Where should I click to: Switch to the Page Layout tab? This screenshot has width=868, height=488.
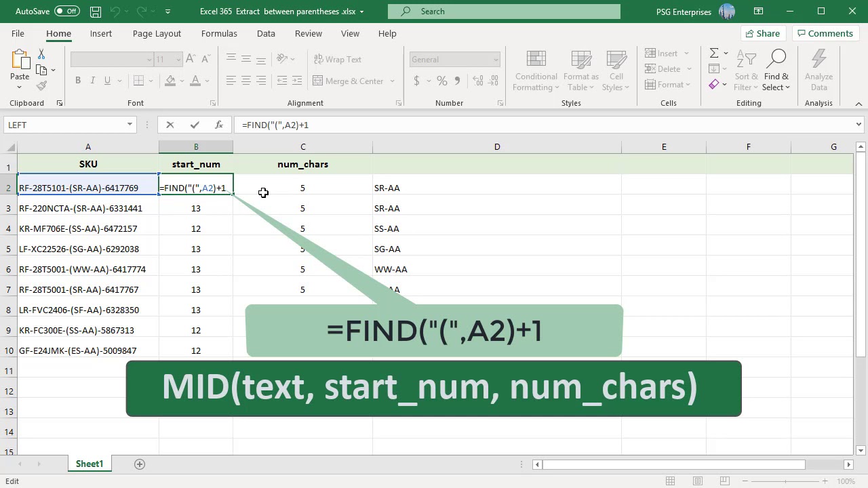(x=157, y=33)
